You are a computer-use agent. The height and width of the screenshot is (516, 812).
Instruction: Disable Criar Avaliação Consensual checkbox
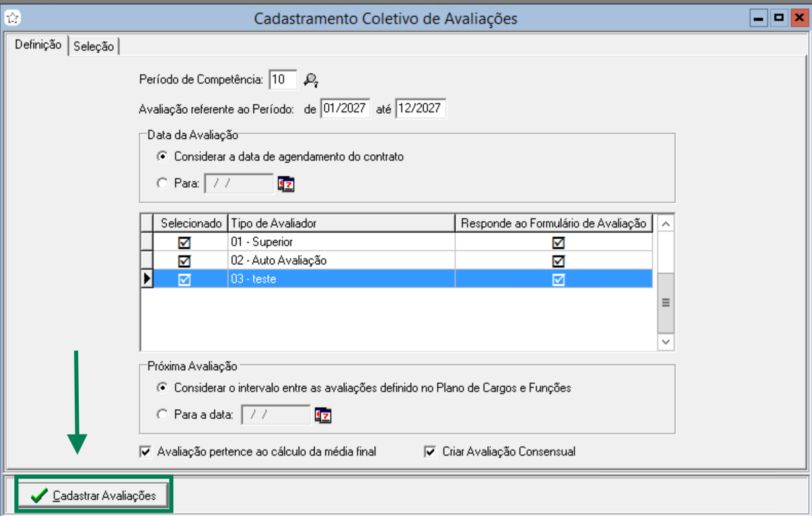(430, 452)
